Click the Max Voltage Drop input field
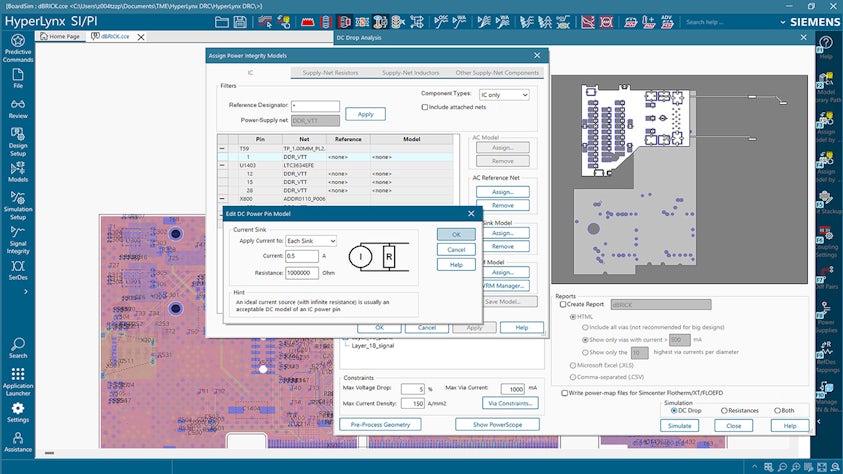 click(x=412, y=389)
